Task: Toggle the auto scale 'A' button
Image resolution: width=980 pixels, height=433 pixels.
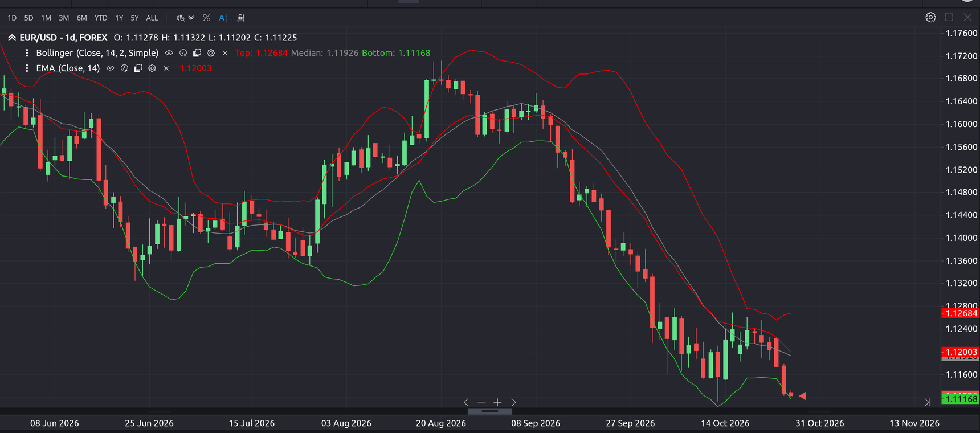Action: [223, 18]
